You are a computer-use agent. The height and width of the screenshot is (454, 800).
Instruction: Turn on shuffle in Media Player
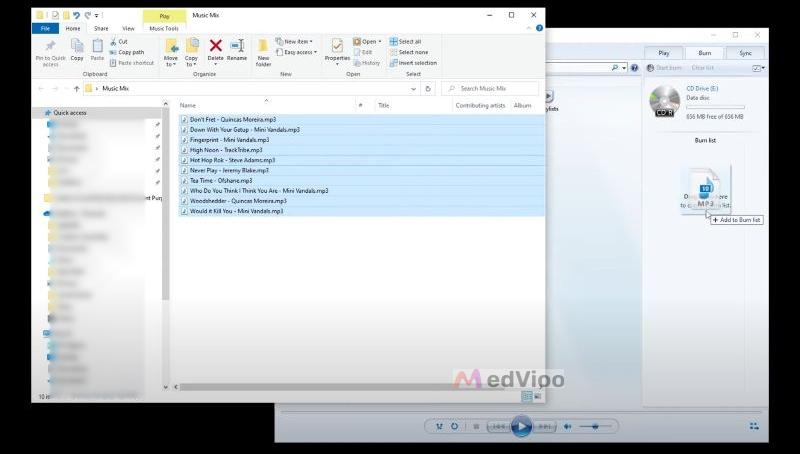[439, 426]
